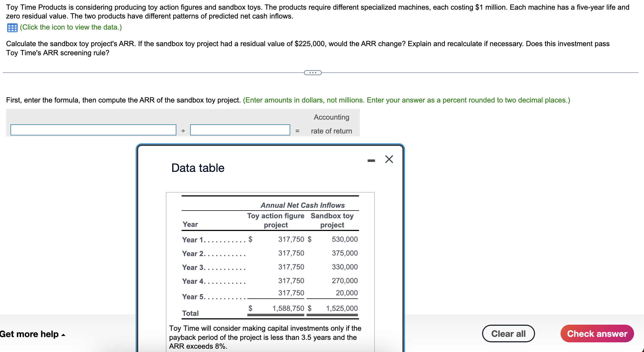Click the ARR formula denominator input box
Screen dimensions: 644x352
[240, 130]
